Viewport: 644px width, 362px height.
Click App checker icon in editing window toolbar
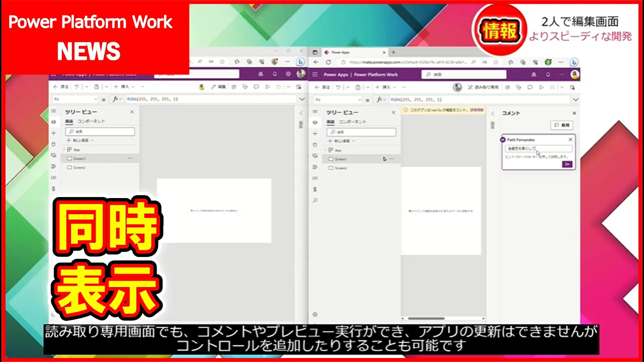pos(244,87)
